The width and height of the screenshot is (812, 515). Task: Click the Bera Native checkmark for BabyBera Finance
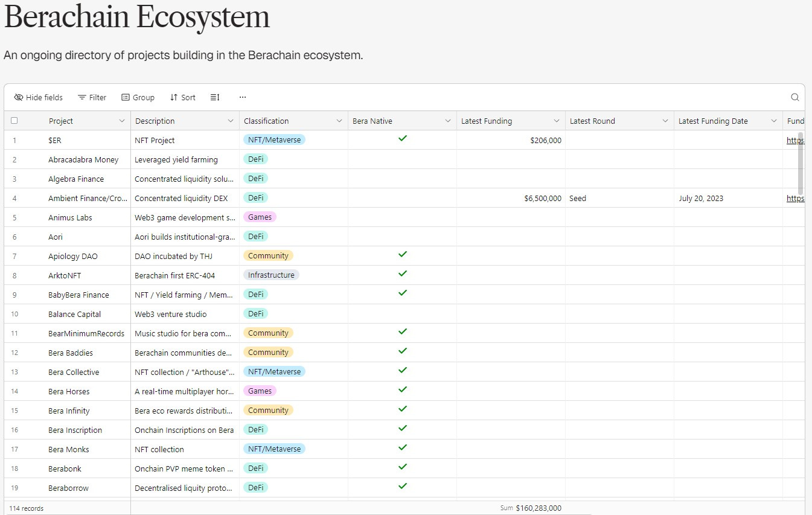403,293
